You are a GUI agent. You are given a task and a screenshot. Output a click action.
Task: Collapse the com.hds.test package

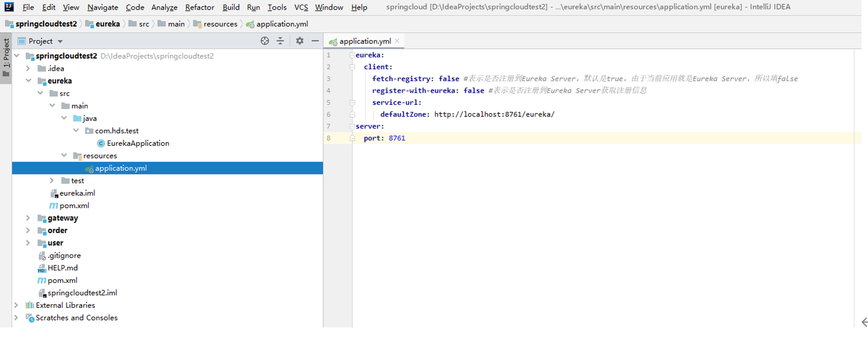click(76, 130)
